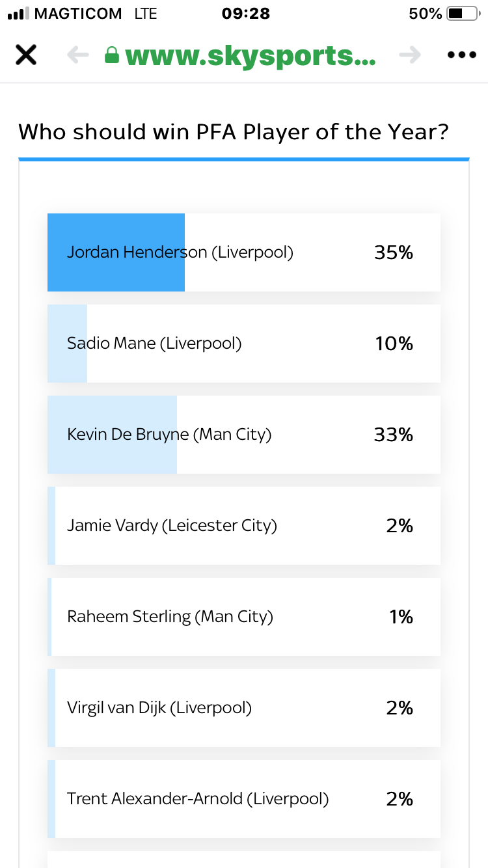
Task: Tap the 35% result for Henderson
Action: [x=394, y=252]
